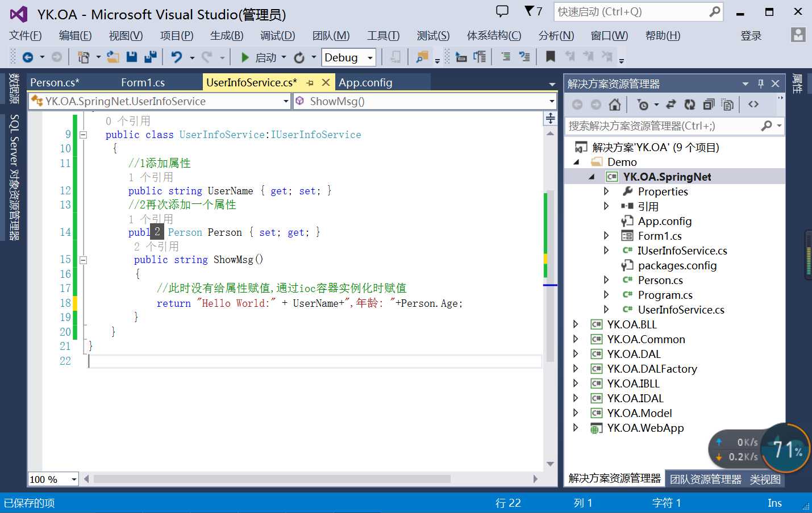Viewport: 812px width, 513px height.
Task: Open the Debug configuration dropdown
Action: coord(370,57)
